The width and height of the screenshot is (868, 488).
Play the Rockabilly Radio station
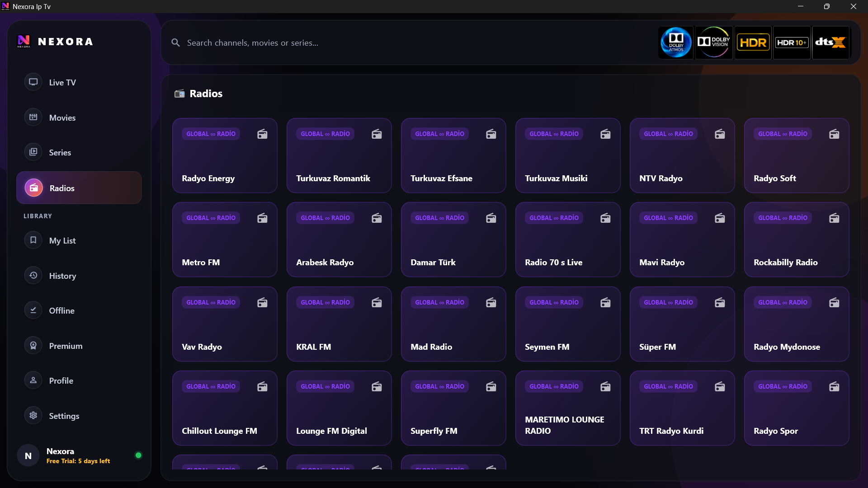(x=797, y=239)
